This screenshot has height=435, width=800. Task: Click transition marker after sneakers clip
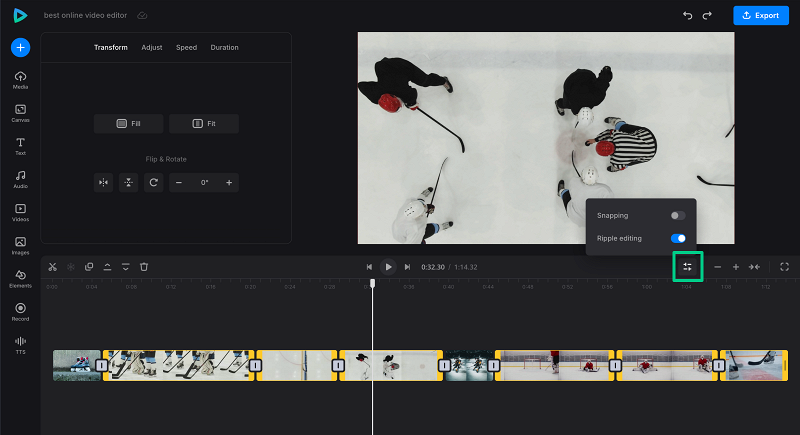click(102, 366)
